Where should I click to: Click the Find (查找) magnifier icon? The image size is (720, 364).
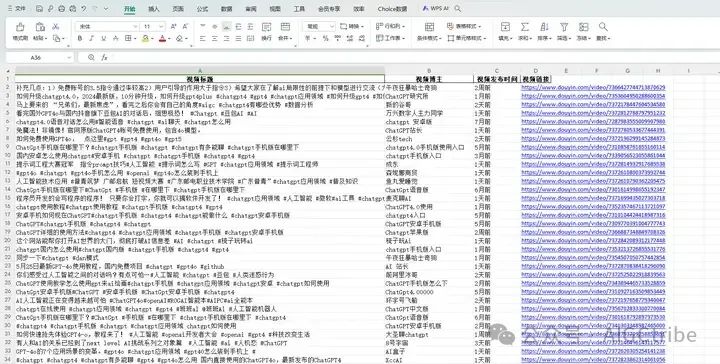coord(603,27)
